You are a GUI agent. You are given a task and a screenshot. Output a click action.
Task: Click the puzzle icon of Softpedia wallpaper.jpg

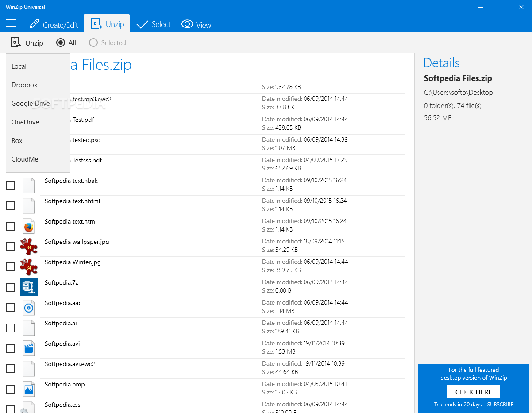click(29, 247)
